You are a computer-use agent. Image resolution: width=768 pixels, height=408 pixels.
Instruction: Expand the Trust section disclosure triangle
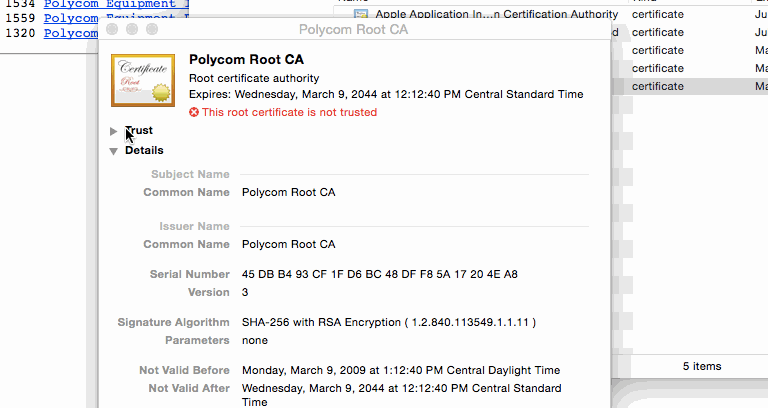coord(113,131)
